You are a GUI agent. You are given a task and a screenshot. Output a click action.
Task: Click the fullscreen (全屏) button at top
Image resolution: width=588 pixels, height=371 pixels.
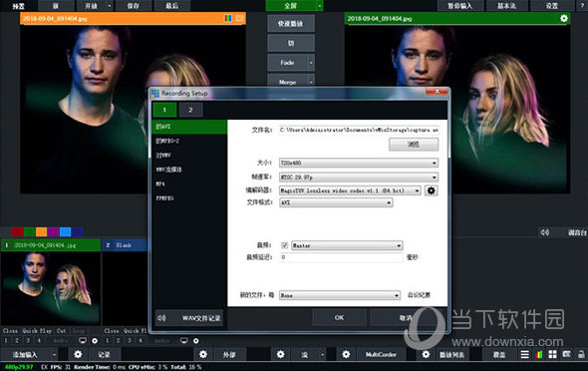pos(291,5)
